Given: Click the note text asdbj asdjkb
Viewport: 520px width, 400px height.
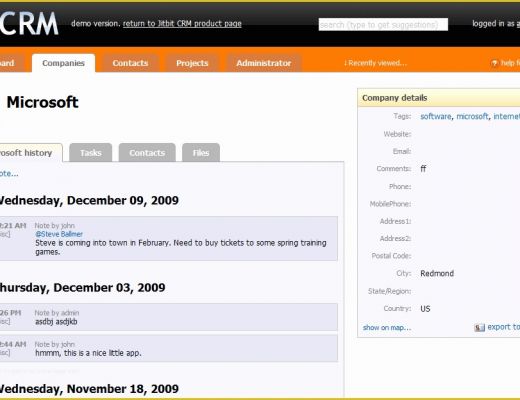Looking at the screenshot, I should pos(56,322).
